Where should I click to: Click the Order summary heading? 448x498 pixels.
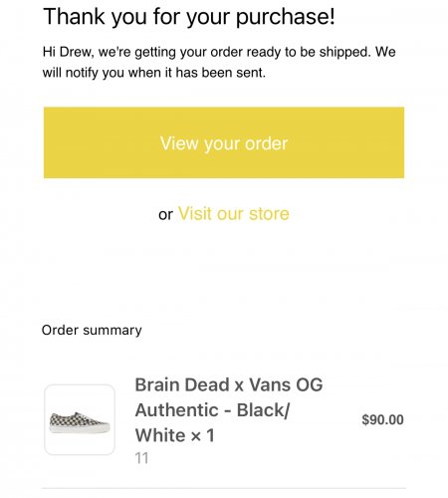click(92, 331)
